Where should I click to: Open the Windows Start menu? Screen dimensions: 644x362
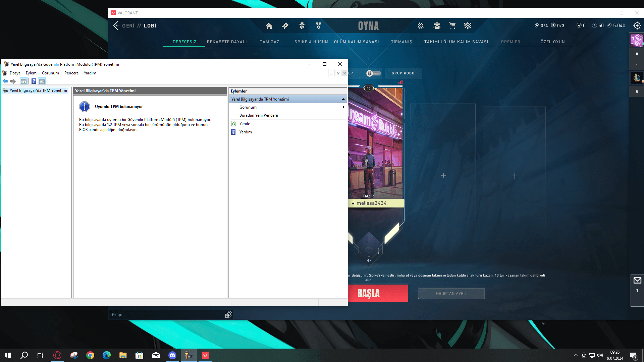8,355
